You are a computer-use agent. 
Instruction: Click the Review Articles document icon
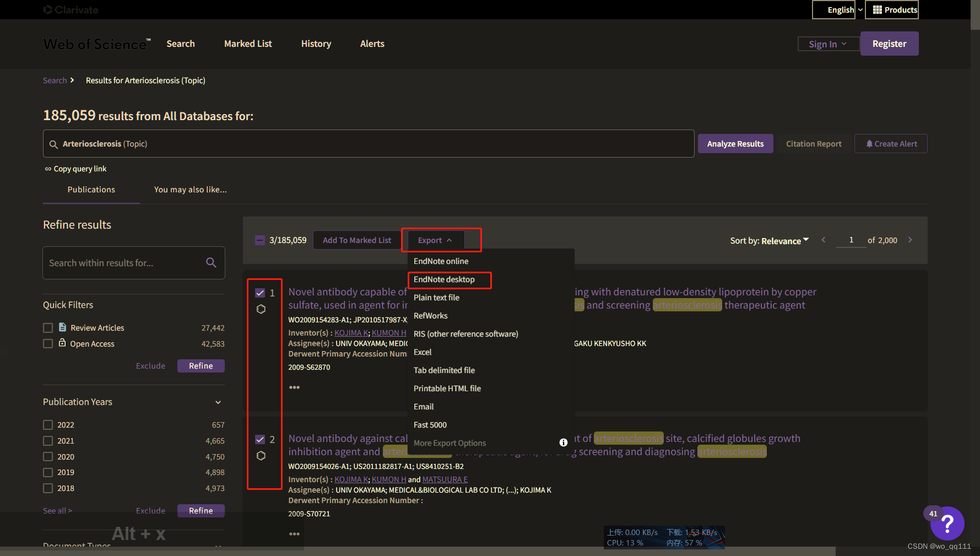click(62, 327)
